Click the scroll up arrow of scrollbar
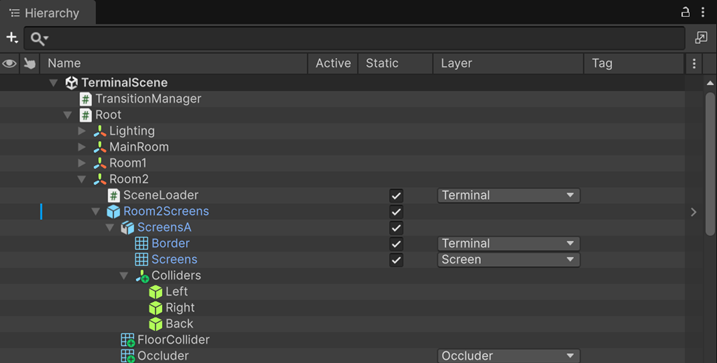Screen dimensions: 717x363 710,83
